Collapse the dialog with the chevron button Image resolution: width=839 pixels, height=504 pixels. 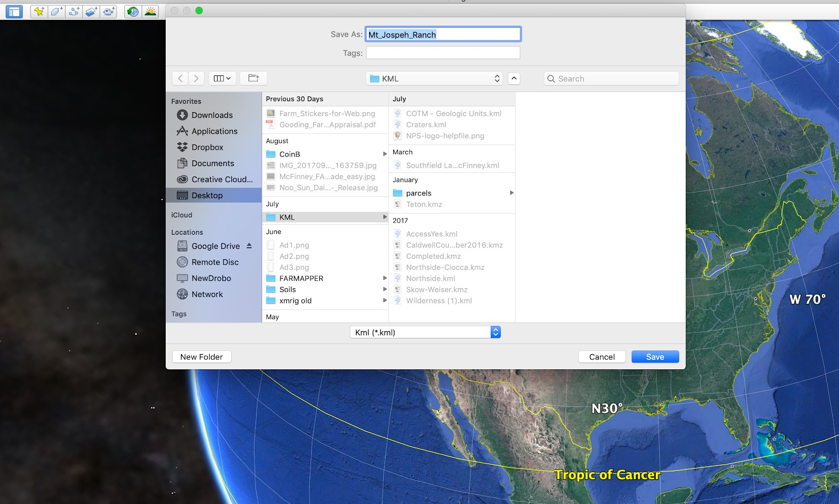click(514, 79)
